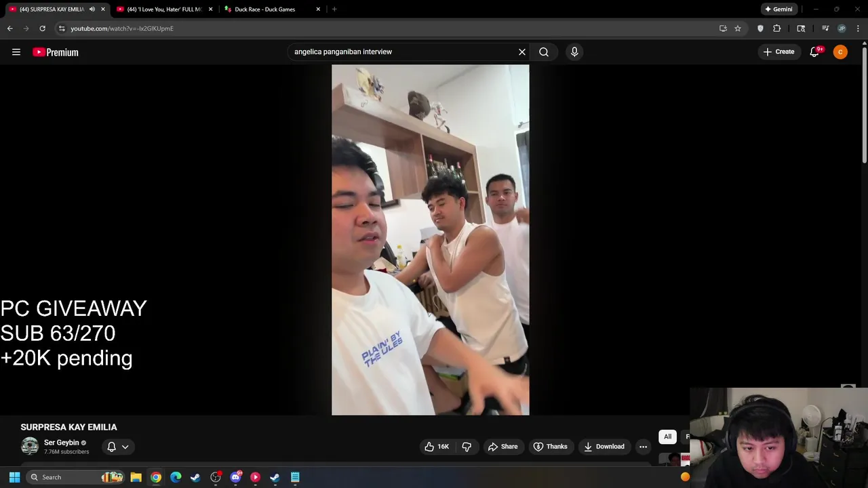Open the tab search screen icon
Screen dimensions: 868x488
click(801, 28)
